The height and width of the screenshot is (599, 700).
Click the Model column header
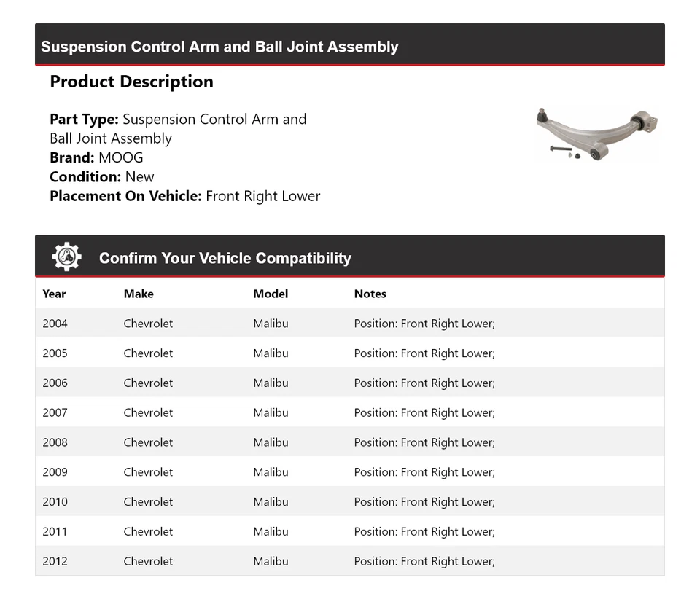[x=271, y=294]
